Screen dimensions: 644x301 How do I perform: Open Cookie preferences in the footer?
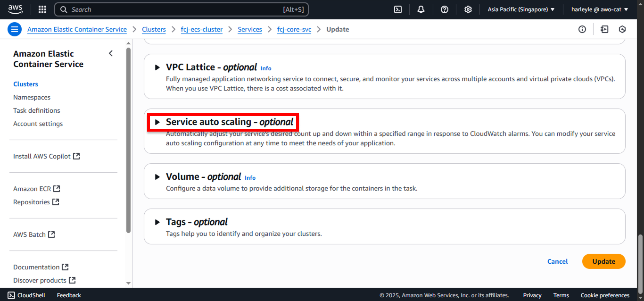point(605,295)
